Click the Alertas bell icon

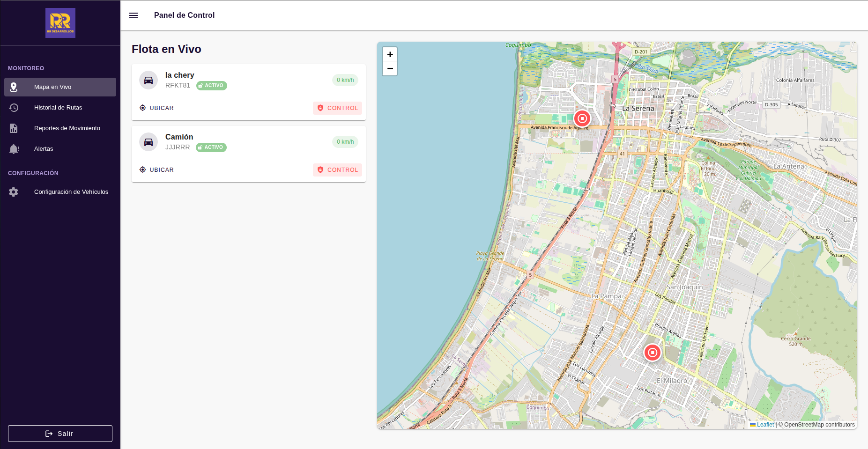14,149
